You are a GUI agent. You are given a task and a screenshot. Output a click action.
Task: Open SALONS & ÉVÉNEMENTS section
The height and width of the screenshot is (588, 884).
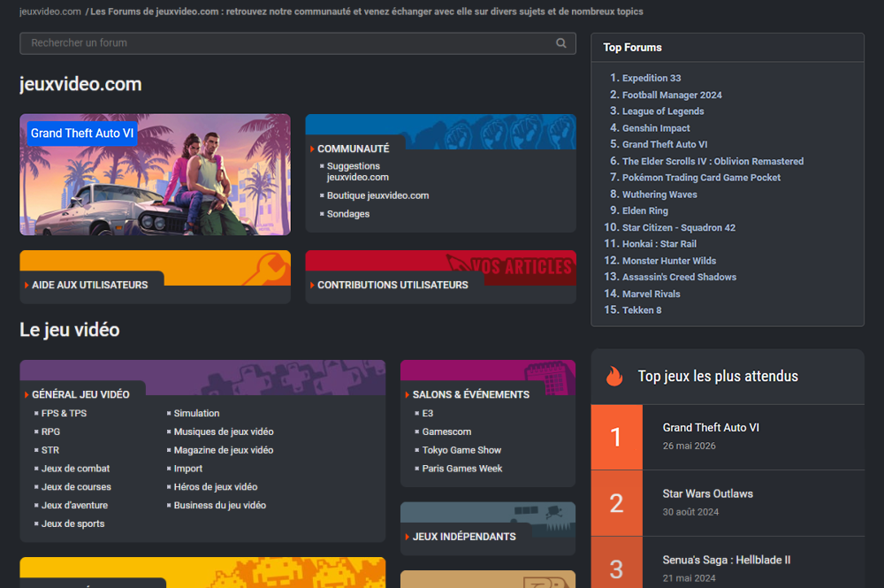(x=471, y=394)
